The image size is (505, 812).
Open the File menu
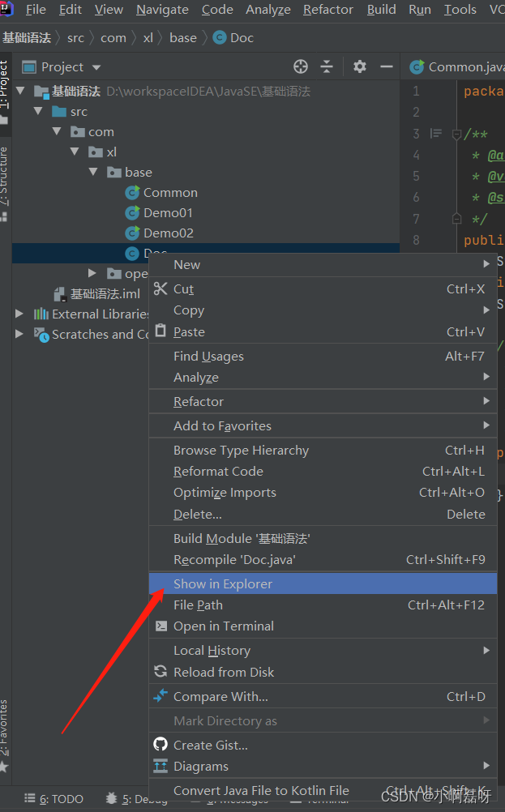36,10
